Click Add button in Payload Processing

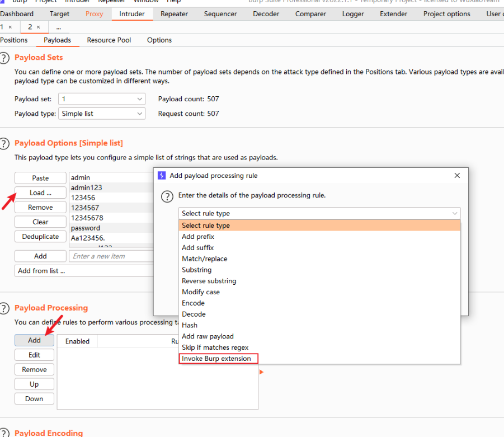34,340
